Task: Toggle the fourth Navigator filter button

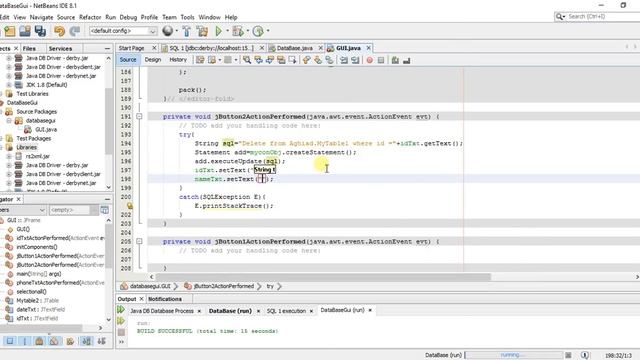Action: coord(54,341)
